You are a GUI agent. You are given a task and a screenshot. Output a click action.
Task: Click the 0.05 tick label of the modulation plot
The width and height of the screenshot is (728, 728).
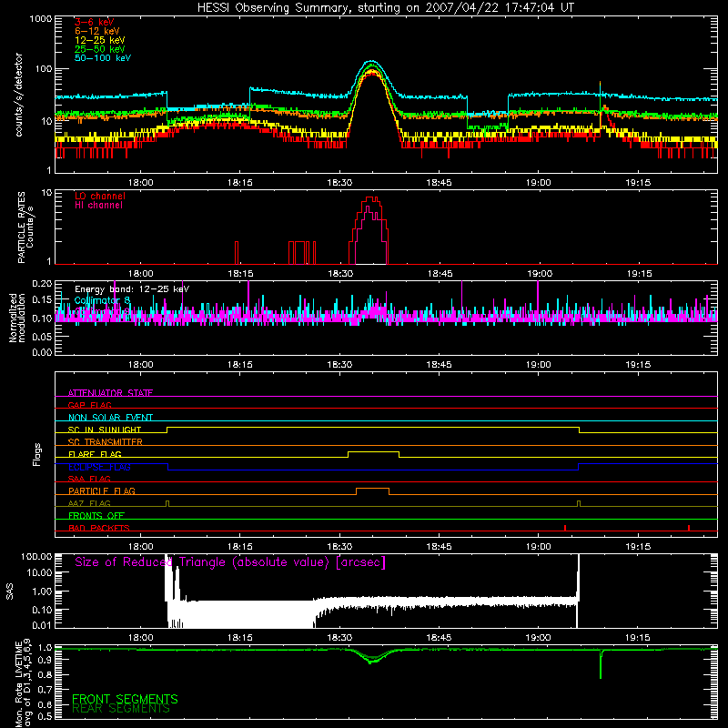[42, 337]
